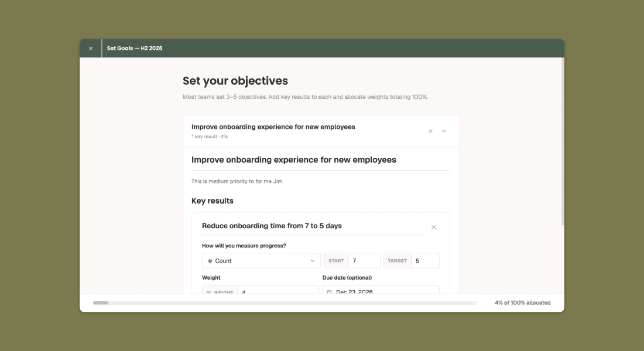Image resolution: width=644 pixels, height=351 pixels.
Task: Click the 'Set Goals — H2 2026' title
Action: [x=135, y=49]
